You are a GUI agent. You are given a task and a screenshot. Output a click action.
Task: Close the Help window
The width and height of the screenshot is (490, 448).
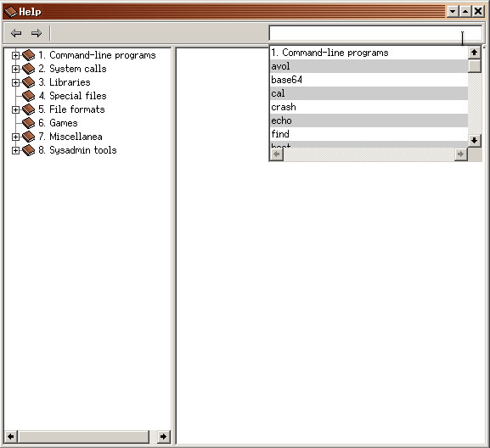(x=478, y=12)
